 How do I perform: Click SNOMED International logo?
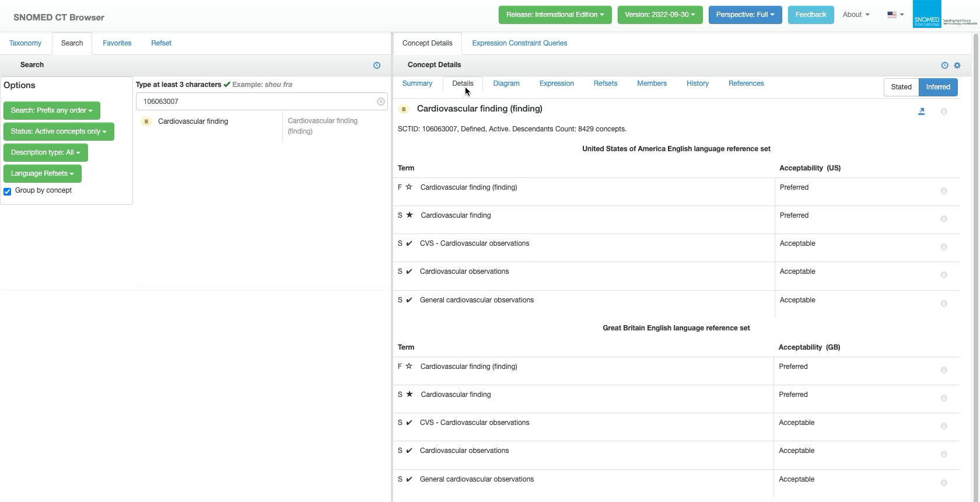coord(944,15)
